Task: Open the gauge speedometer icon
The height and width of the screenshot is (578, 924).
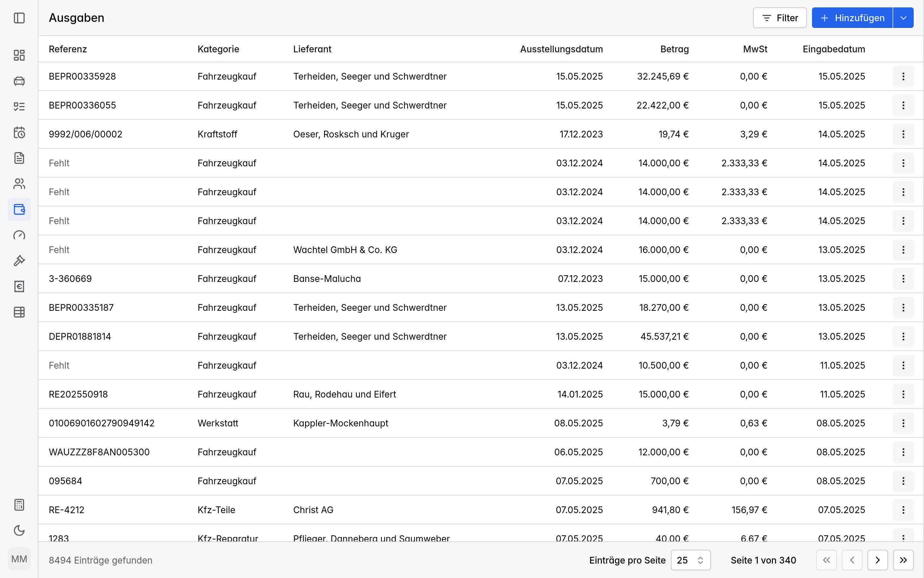Action: (x=19, y=235)
